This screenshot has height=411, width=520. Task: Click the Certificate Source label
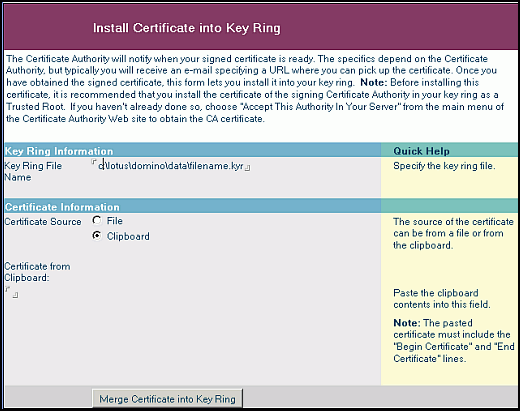pyautogui.click(x=43, y=222)
